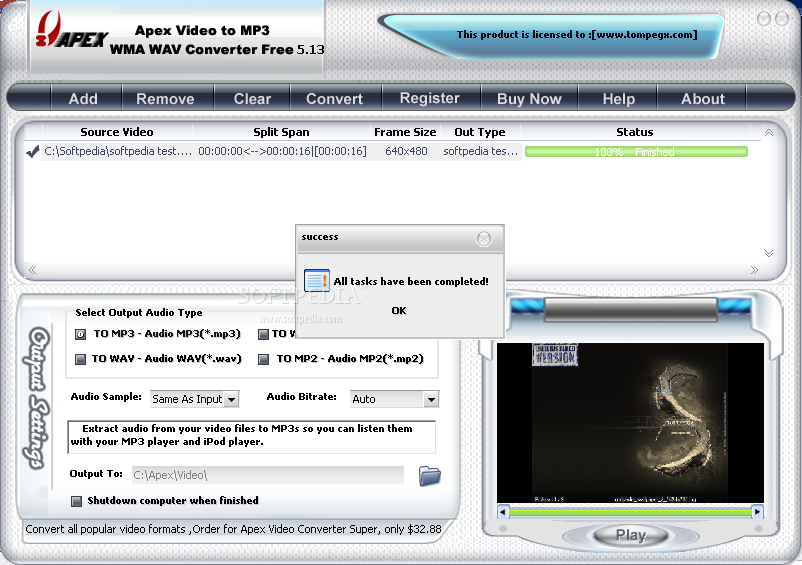The image size is (802, 565).
Task: Click OK in the success dialog
Action: point(399,310)
